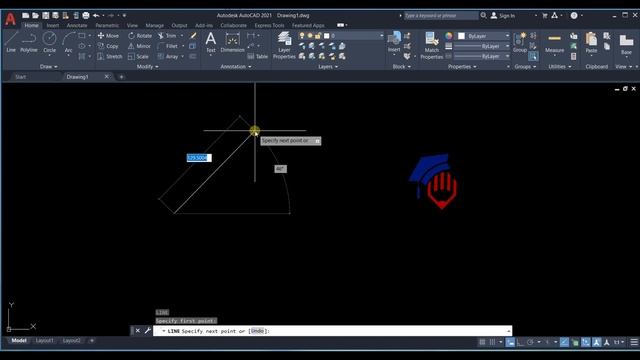Image resolution: width=640 pixels, height=360 pixels.
Task: Toggle ortho mode in status bar
Action: tap(520, 342)
